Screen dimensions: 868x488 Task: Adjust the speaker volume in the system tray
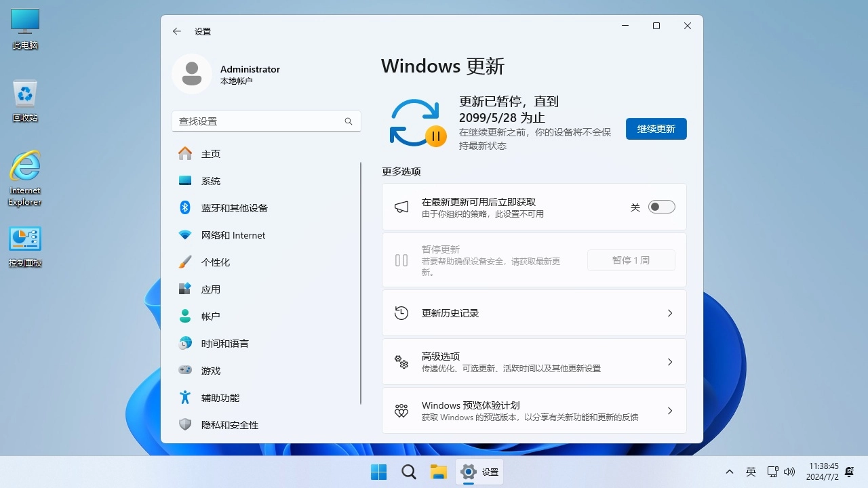pos(789,471)
